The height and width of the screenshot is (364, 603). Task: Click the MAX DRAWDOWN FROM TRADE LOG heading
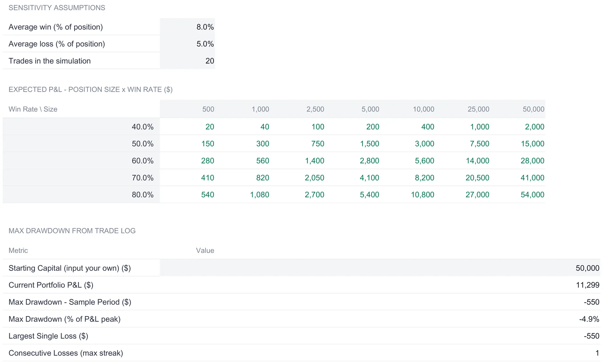tap(72, 231)
